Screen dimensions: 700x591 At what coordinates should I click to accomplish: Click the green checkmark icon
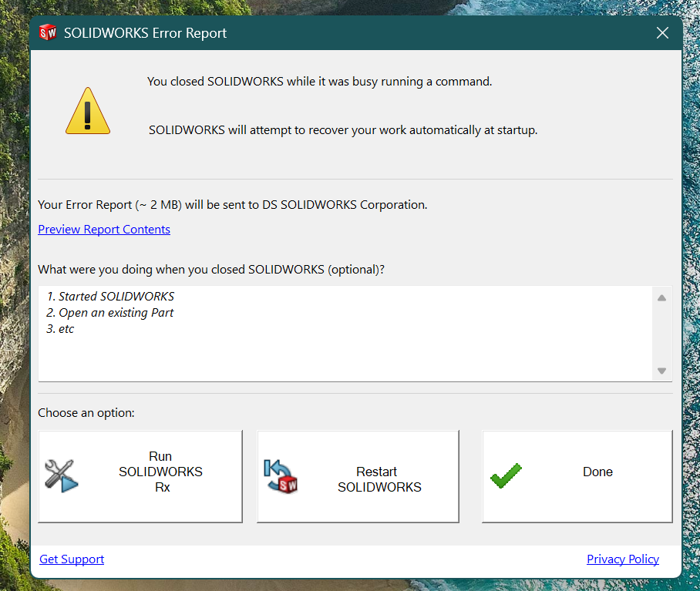[x=506, y=475]
